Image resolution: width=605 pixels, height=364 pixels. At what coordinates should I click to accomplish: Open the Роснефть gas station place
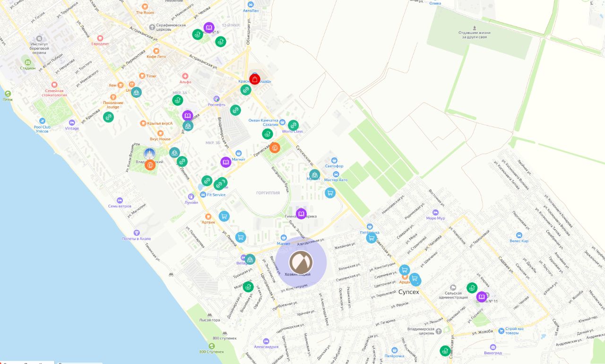click(217, 98)
